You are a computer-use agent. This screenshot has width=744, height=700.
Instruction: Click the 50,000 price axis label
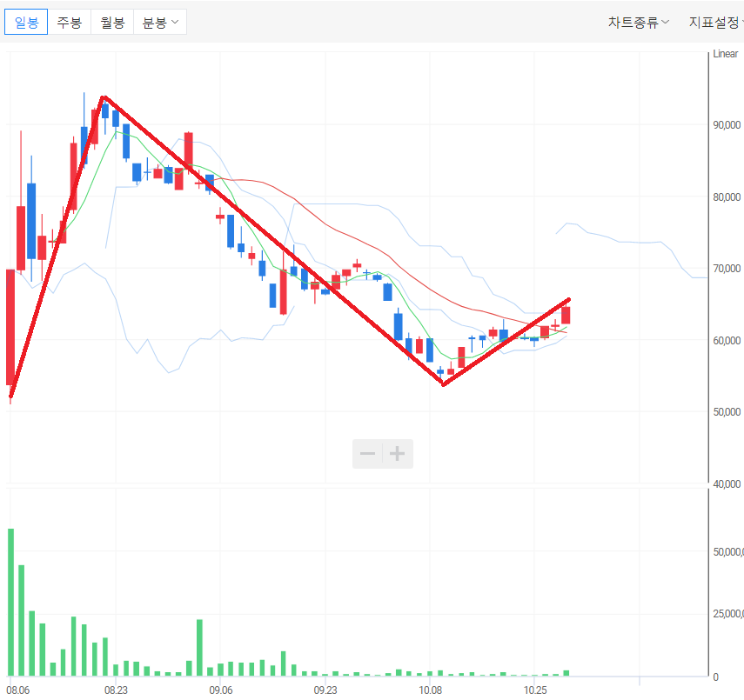click(727, 411)
